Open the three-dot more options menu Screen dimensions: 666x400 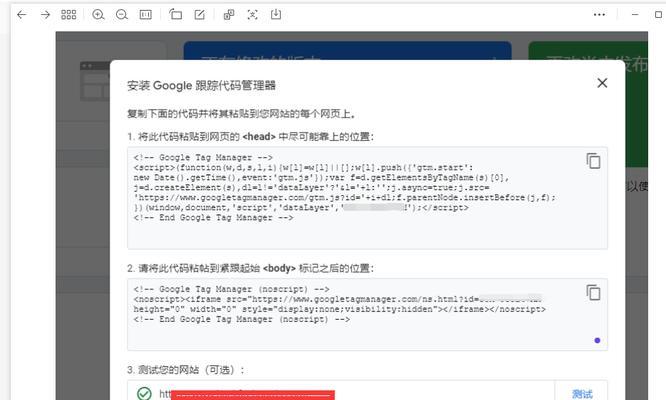coord(599,15)
